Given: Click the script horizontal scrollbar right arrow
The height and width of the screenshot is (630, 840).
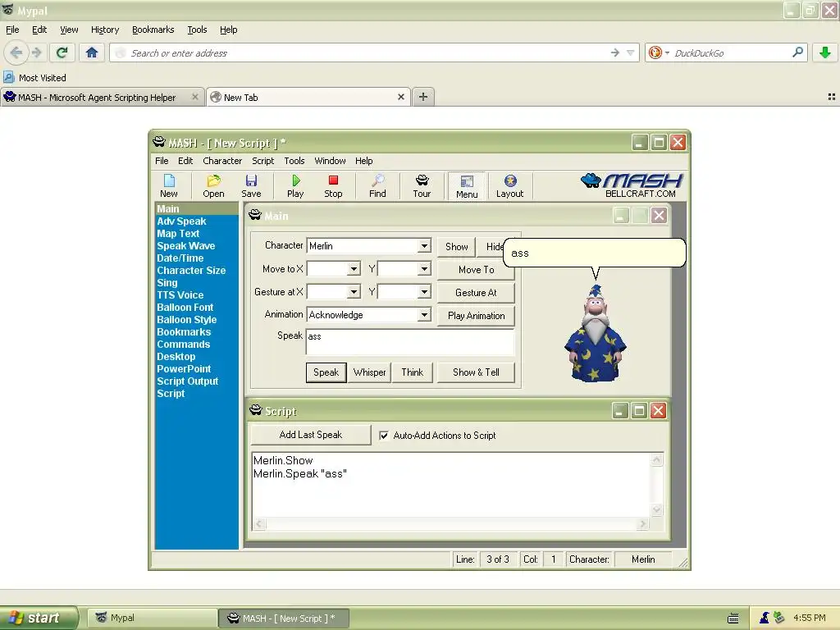Looking at the screenshot, I should click(643, 524).
